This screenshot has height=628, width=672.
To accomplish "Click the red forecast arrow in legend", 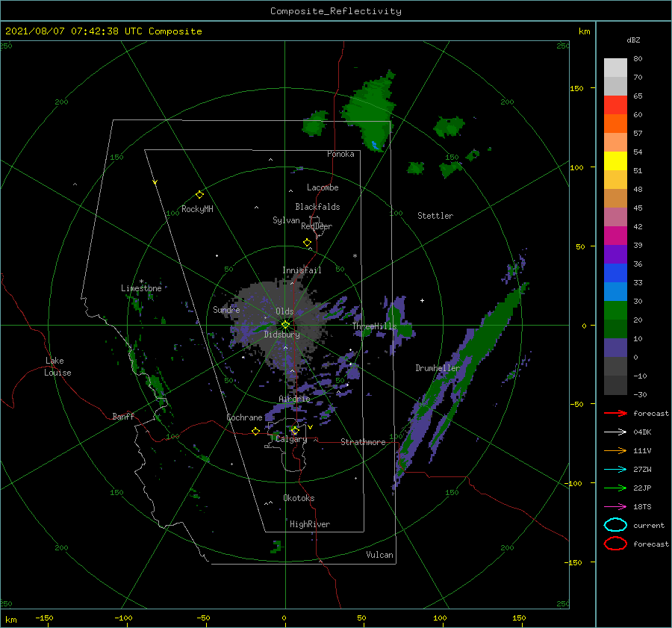I will click(615, 413).
